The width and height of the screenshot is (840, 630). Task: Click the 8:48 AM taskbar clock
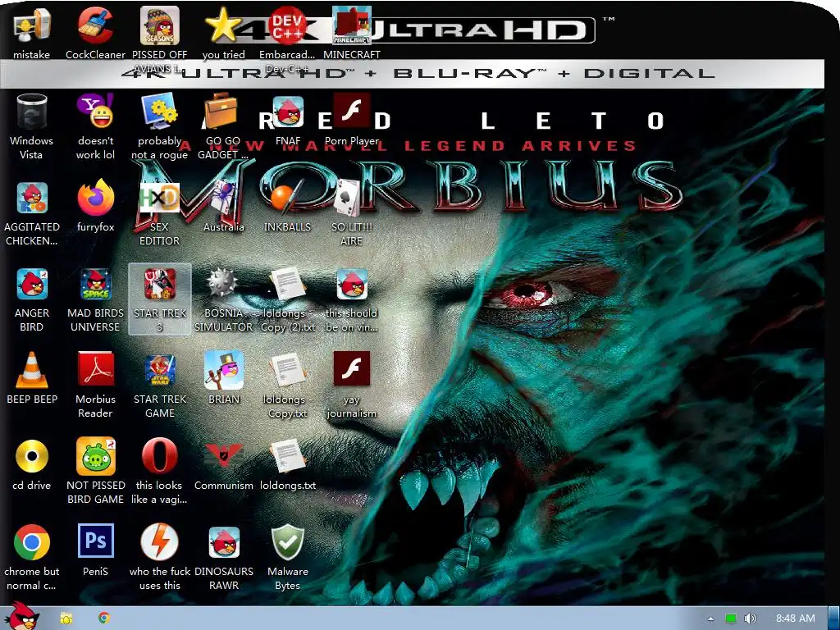796,619
